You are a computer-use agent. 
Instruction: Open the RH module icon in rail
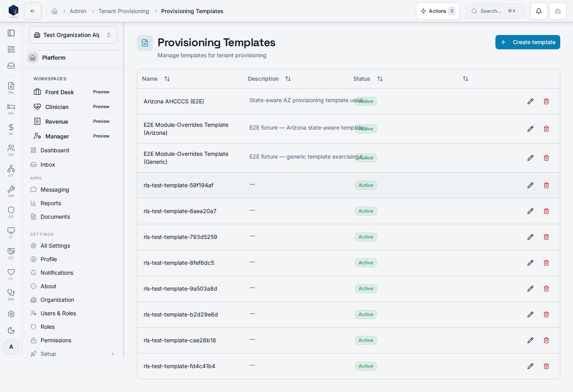pyautogui.click(x=11, y=109)
